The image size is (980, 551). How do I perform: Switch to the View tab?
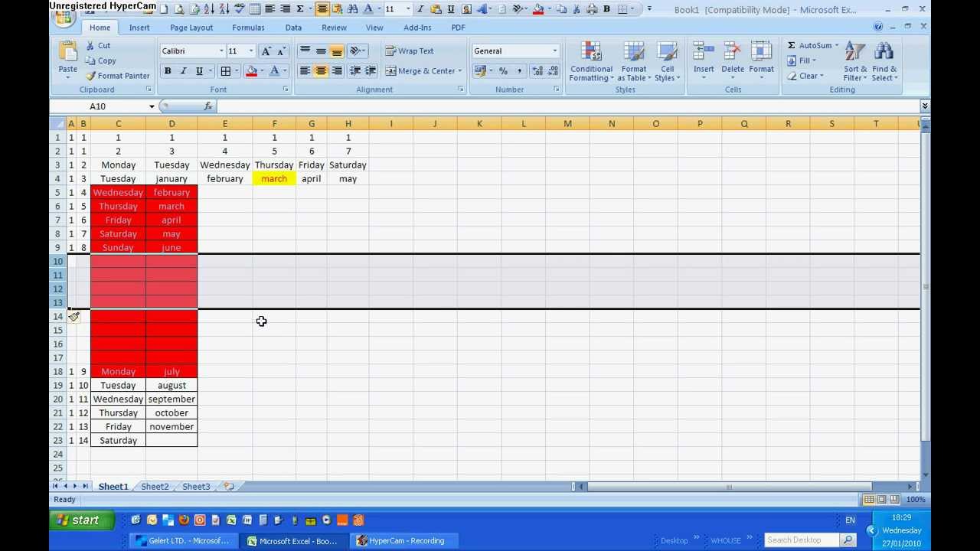pyautogui.click(x=374, y=28)
